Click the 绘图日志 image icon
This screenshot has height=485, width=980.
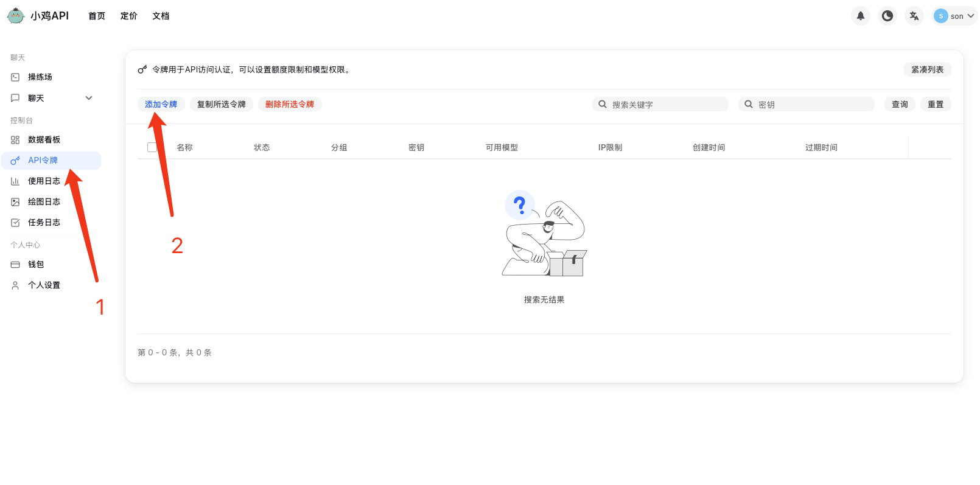tap(15, 202)
